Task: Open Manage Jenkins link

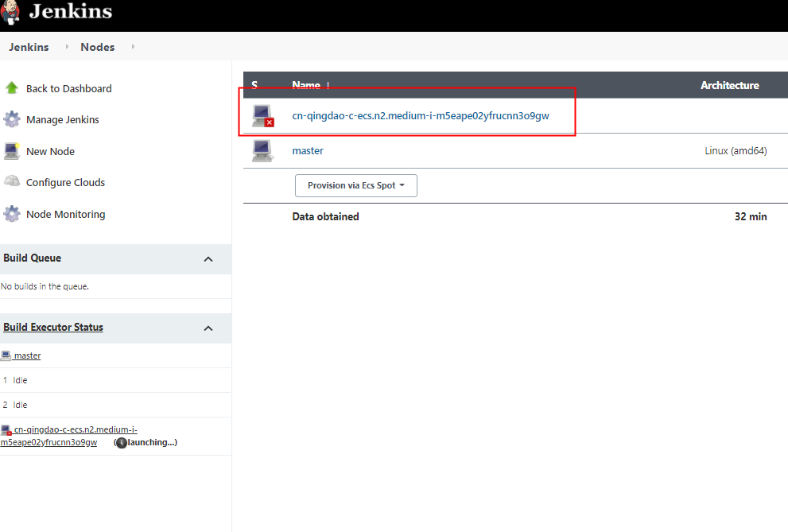Action: click(x=62, y=119)
